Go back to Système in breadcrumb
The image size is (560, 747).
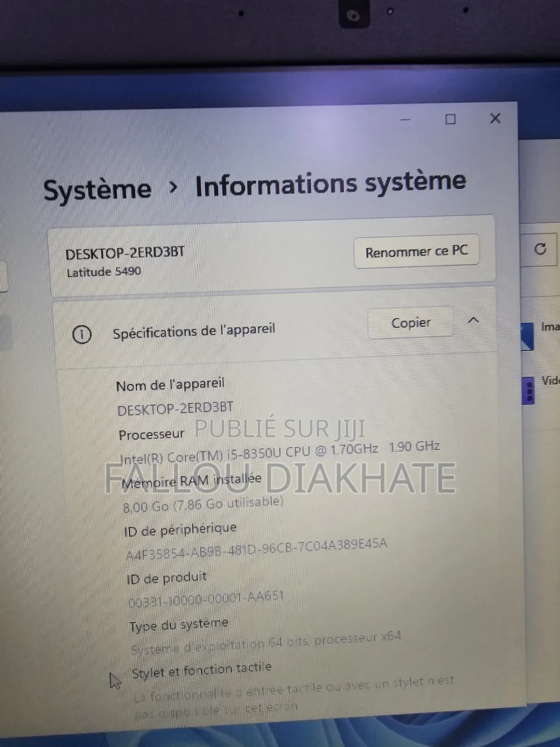98,190
